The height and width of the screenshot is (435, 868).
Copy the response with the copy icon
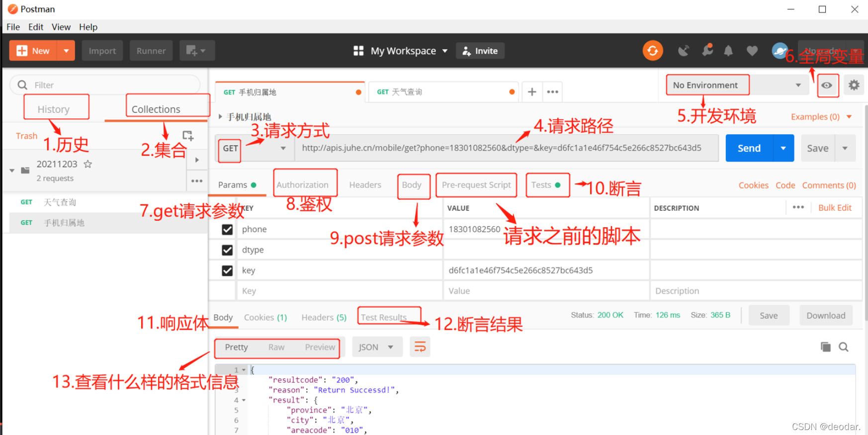tap(825, 347)
